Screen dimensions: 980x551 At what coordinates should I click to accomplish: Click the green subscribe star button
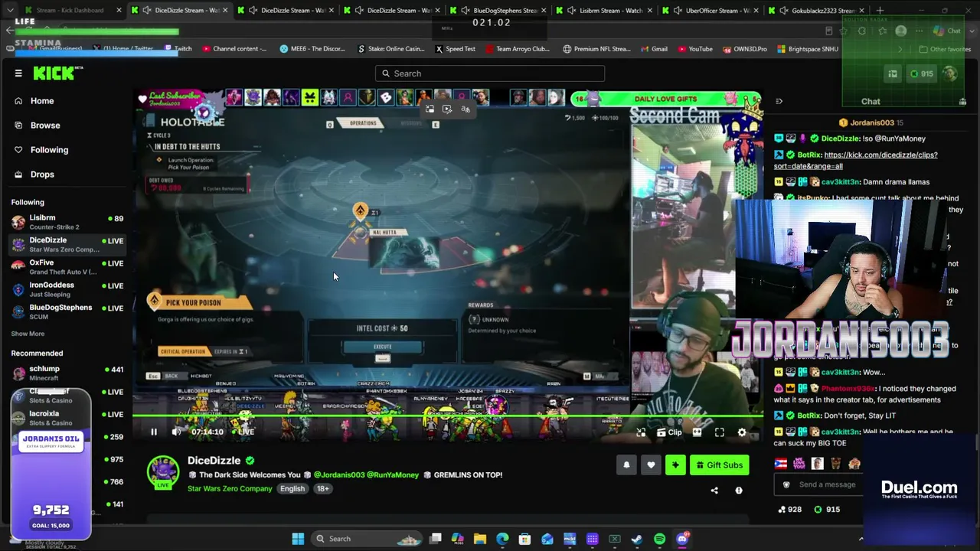tap(675, 465)
